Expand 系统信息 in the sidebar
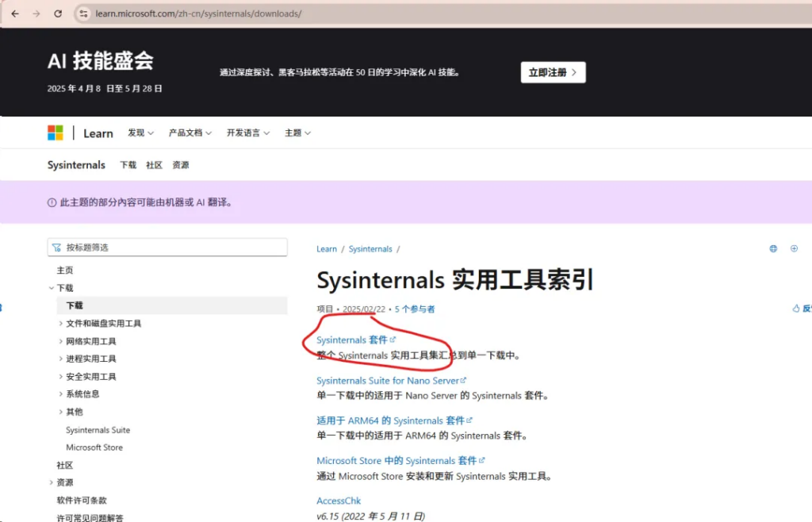Screen dimensions: 812x522 click(60, 394)
